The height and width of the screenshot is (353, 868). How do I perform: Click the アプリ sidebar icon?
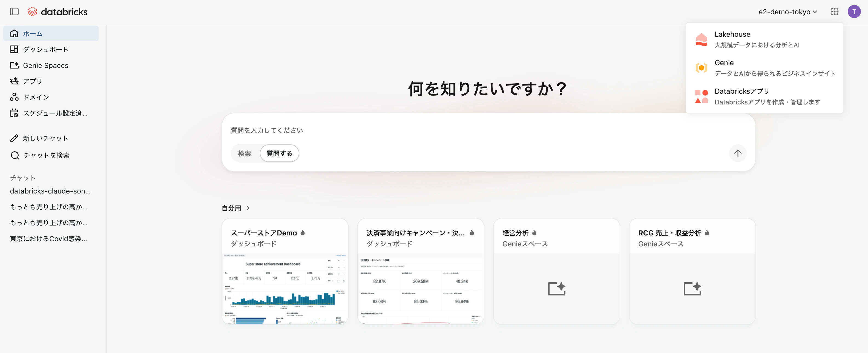click(x=14, y=81)
